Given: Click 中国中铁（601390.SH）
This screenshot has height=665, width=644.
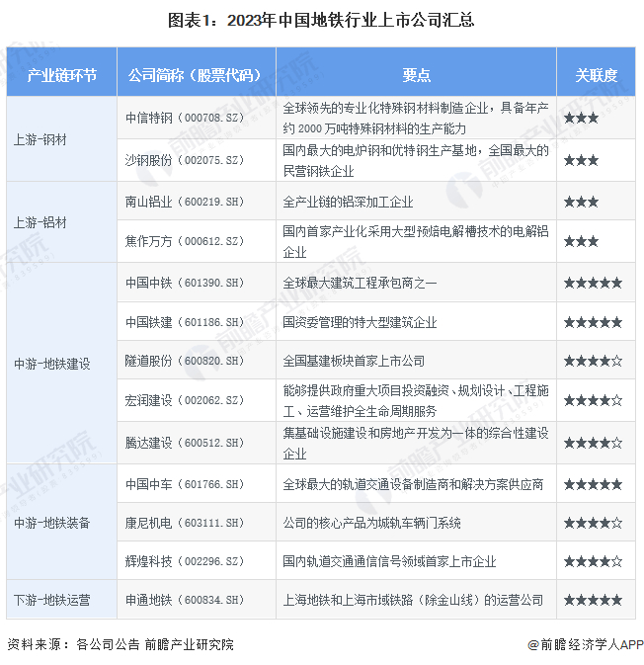Looking at the screenshot, I should click(185, 283).
